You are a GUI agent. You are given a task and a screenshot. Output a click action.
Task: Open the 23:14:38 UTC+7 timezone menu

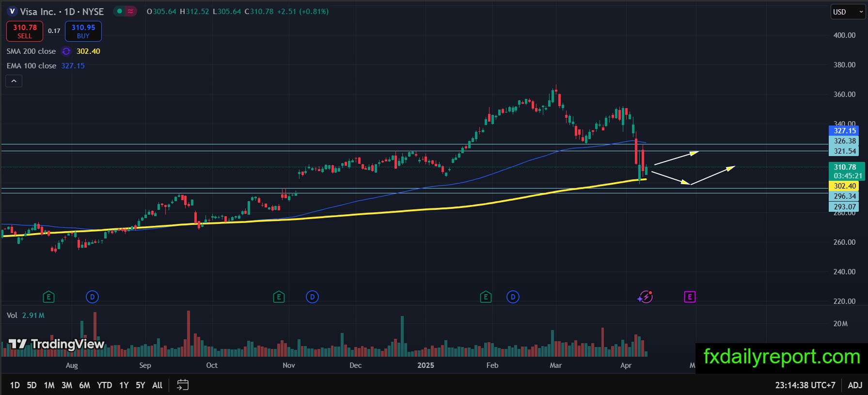[805, 385]
